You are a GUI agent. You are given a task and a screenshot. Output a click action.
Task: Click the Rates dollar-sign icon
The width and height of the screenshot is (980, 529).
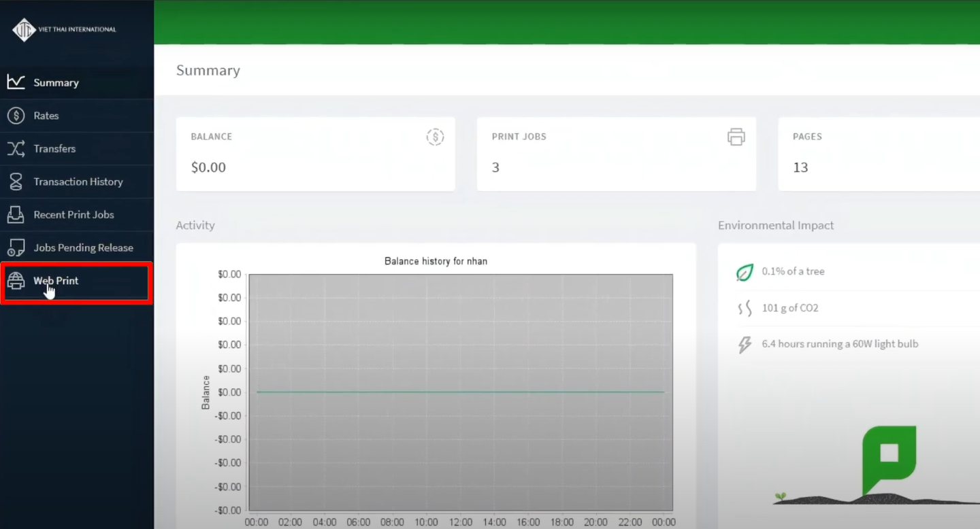(16, 116)
